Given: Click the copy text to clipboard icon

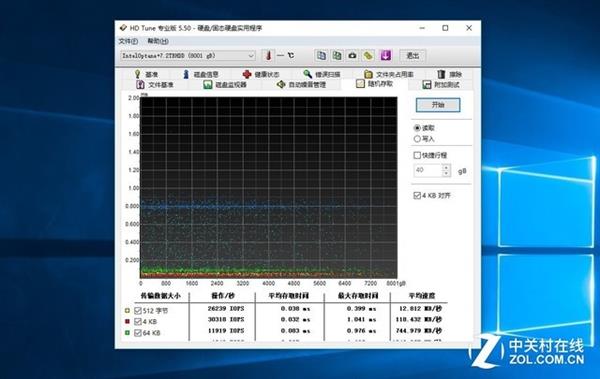Looking at the screenshot, I should click(x=321, y=56).
